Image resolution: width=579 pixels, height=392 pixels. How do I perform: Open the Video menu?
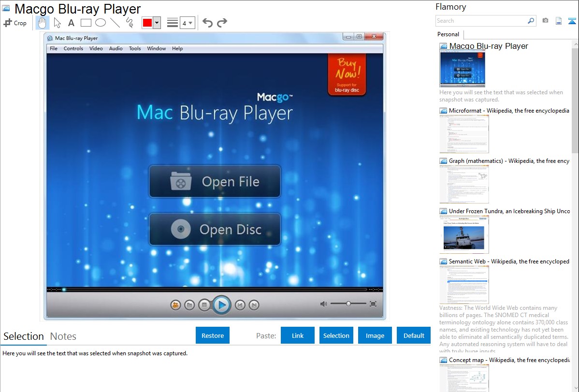tap(96, 48)
